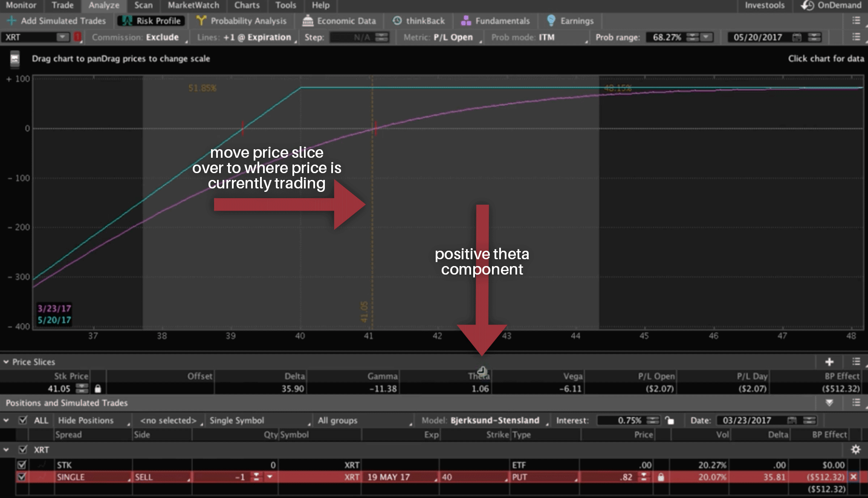The width and height of the screenshot is (868, 498).
Task: Click the red alert icon beside symbol
Action: click(78, 37)
